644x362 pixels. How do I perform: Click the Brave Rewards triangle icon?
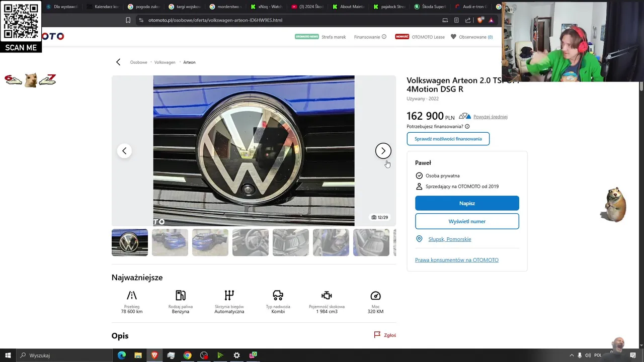tap(491, 20)
